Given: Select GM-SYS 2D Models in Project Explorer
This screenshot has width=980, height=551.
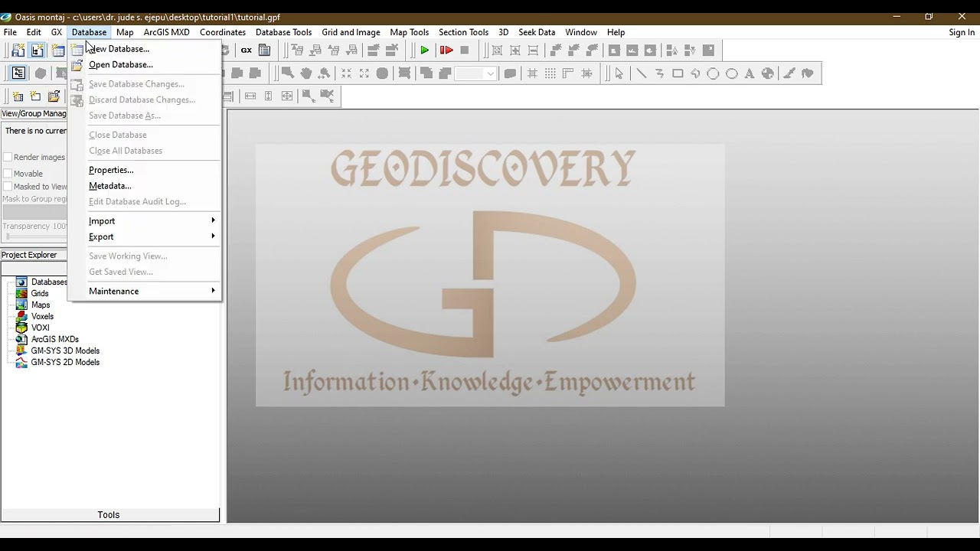Looking at the screenshot, I should (65, 363).
